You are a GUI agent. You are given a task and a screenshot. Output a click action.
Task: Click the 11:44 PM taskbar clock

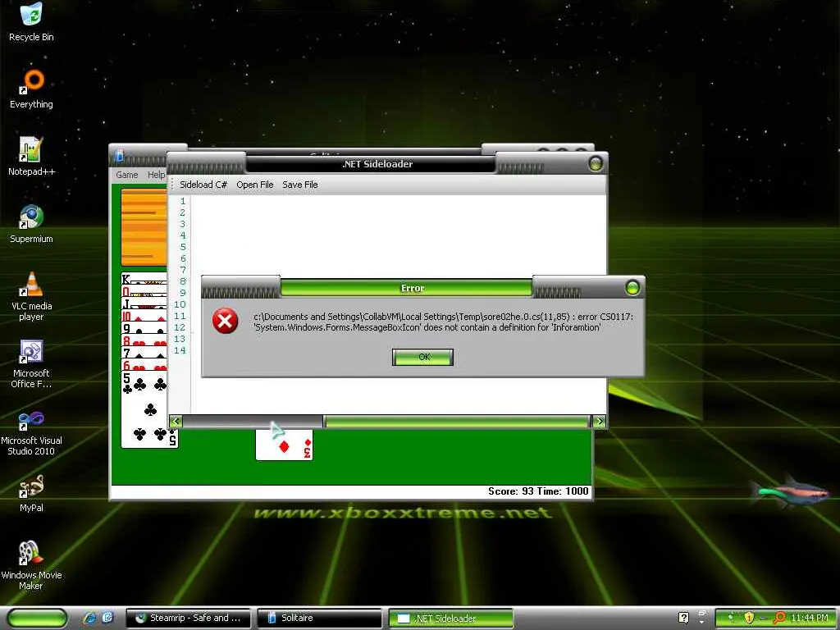coord(810,618)
